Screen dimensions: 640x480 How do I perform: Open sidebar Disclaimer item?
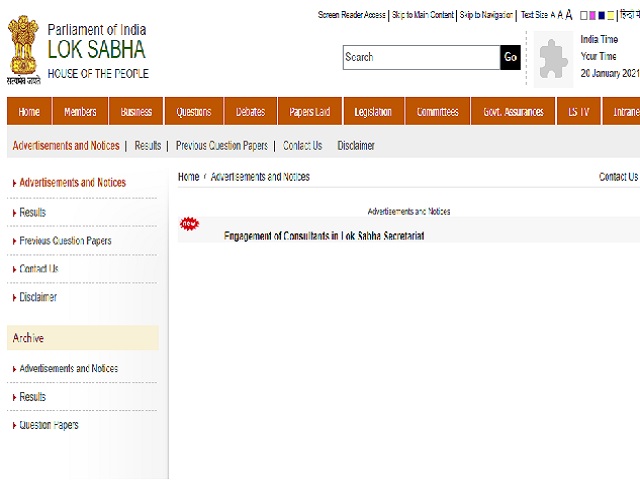pos(38,297)
